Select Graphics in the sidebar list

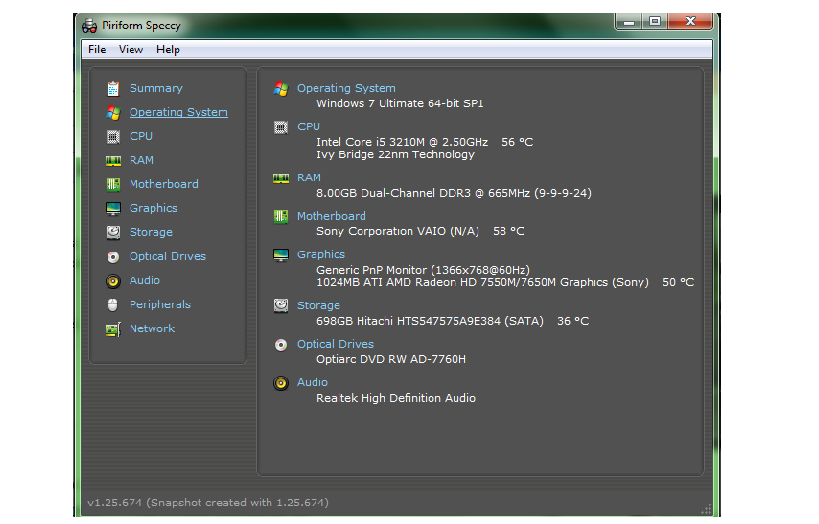pyautogui.click(x=154, y=208)
